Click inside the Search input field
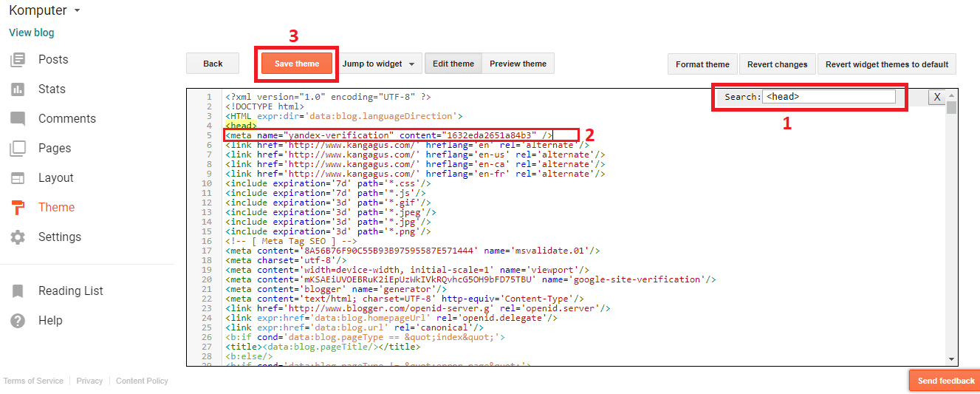980x394 pixels. coord(829,96)
